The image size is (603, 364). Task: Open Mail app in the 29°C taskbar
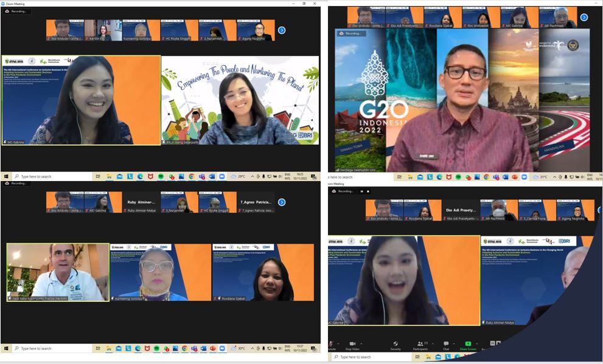tap(120, 177)
